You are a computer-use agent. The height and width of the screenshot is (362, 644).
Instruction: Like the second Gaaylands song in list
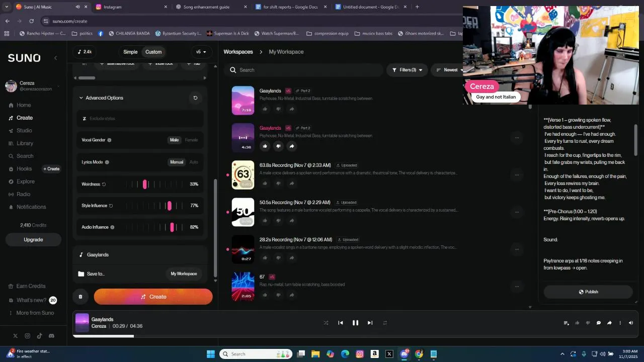(265, 146)
